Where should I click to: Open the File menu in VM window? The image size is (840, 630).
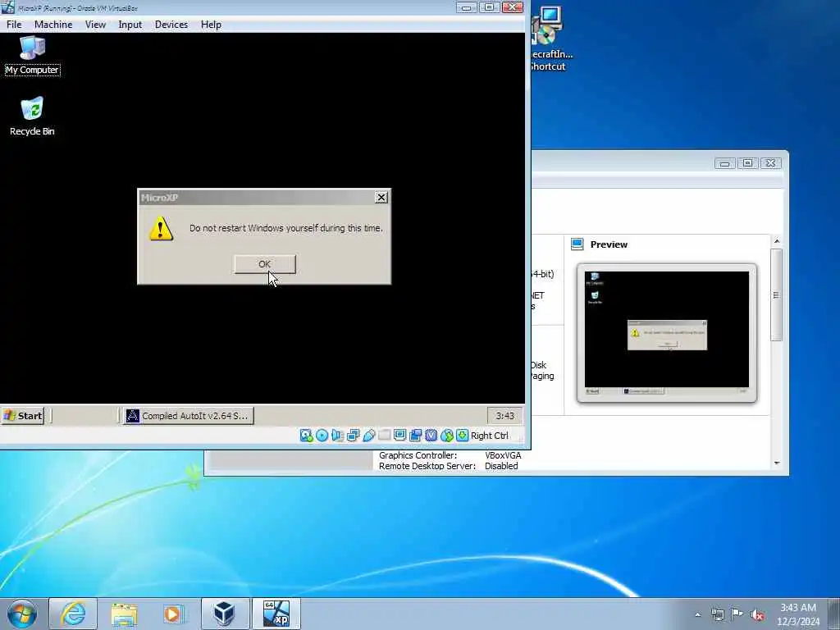click(x=14, y=25)
